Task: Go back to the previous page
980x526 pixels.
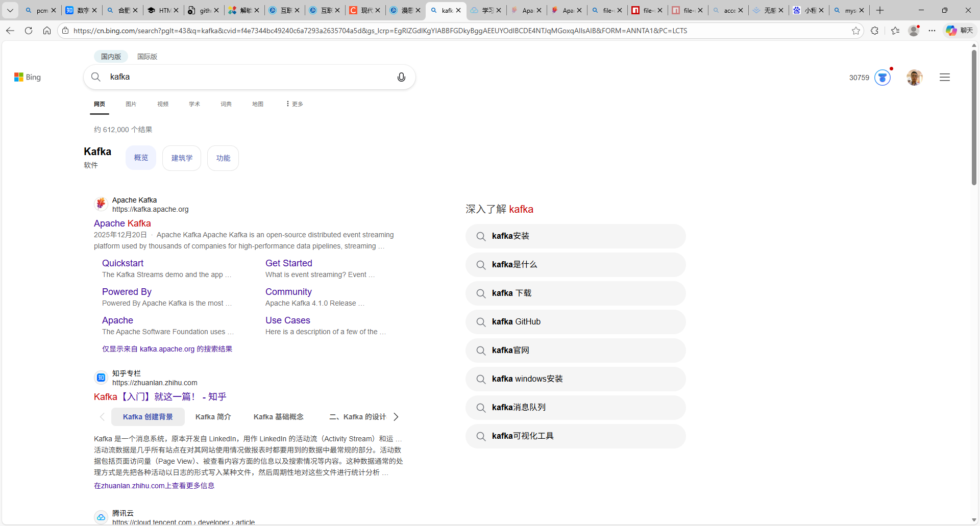Action: point(10,31)
